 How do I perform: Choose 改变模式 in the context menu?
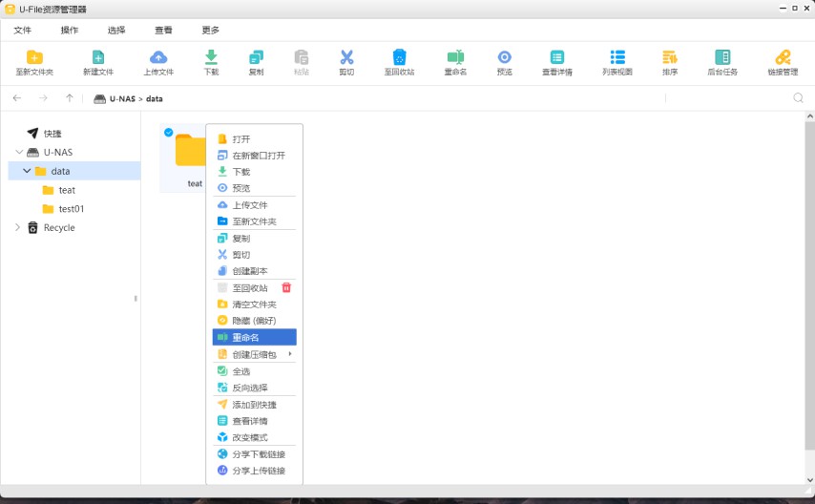[254, 437]
